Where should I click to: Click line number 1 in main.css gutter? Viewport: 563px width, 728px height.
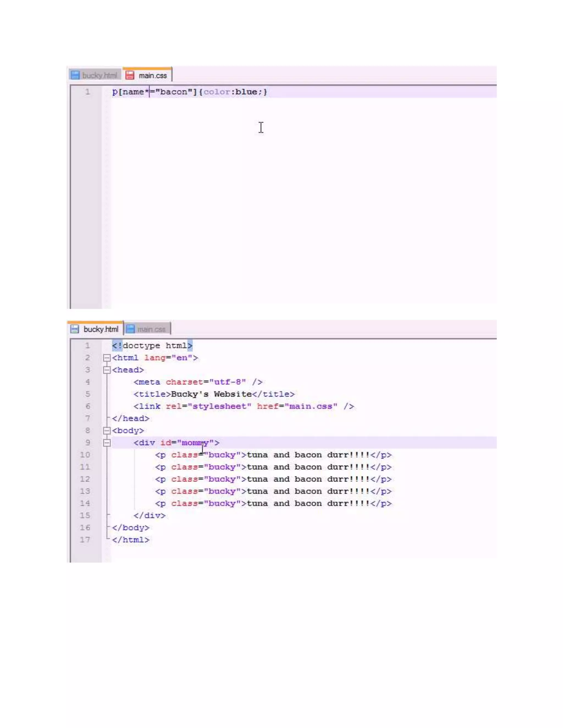(x=87, y=92)
